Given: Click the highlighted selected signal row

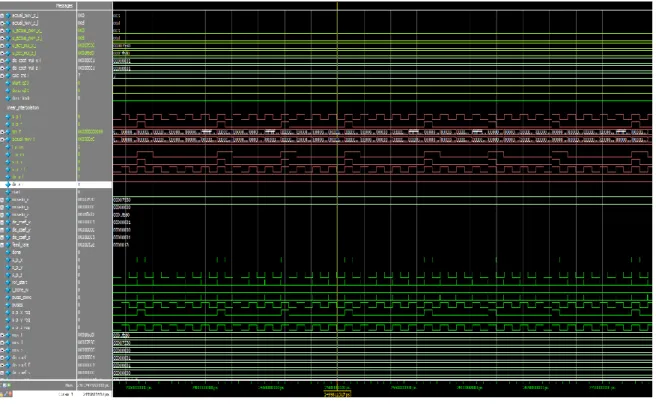Looking at the screenshot, I should (56, 184).
